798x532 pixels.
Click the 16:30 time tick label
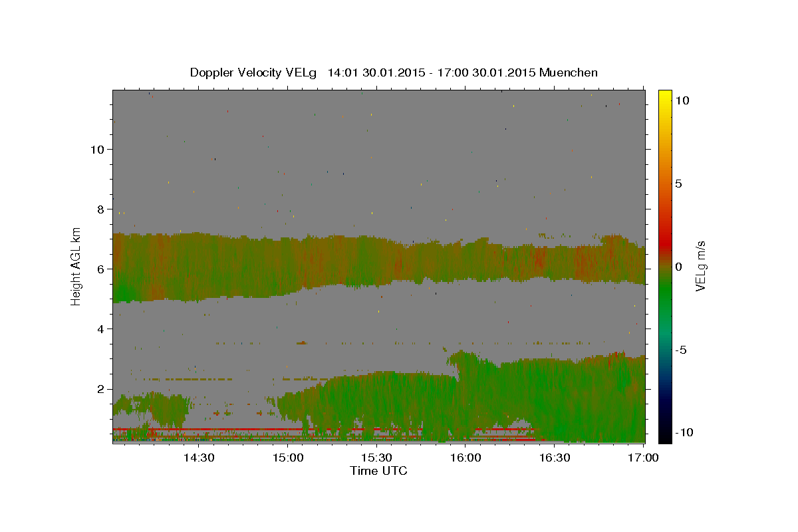coord(555,458)
